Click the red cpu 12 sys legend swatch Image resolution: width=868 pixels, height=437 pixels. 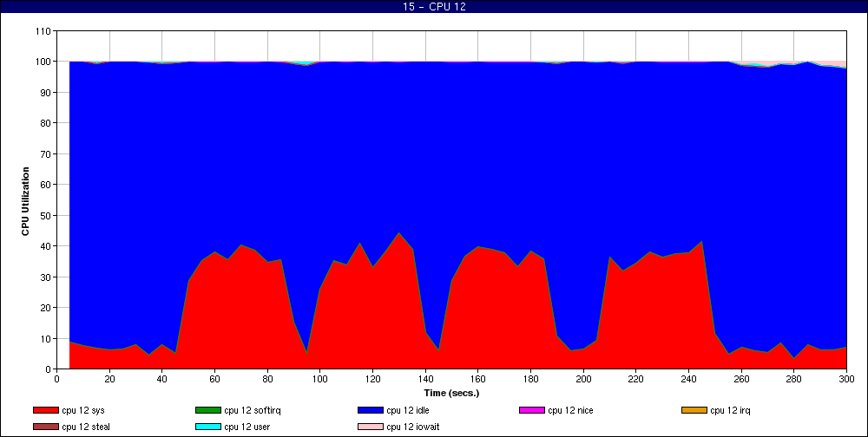coord(45,410)
